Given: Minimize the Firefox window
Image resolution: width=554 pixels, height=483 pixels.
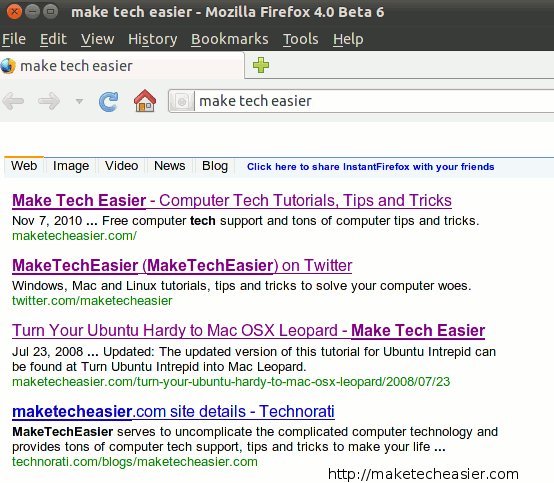Looking at the screenshot, I should click(x=33, y=12).
